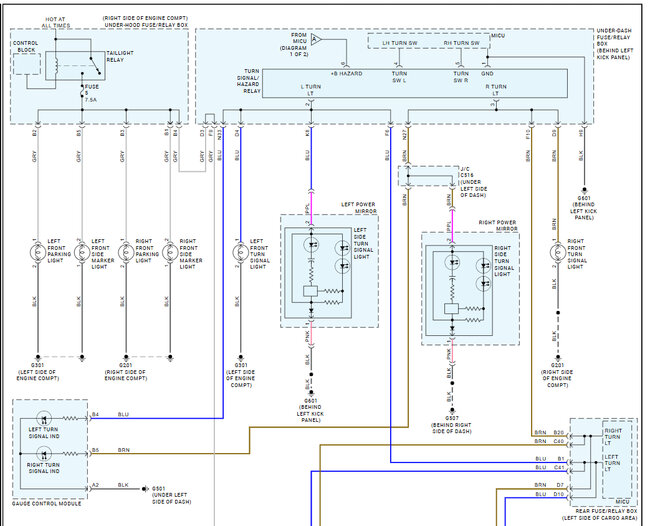Click the 'LEFT POWER MIRROR' label

[x=359, y=208]
